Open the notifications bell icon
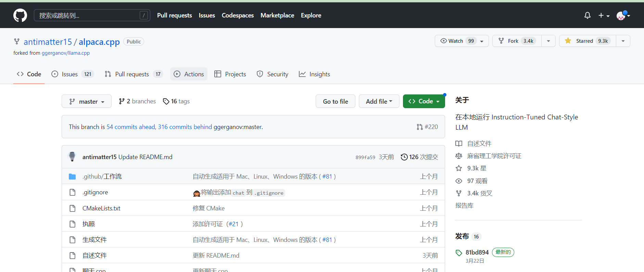 pos(588,15)
